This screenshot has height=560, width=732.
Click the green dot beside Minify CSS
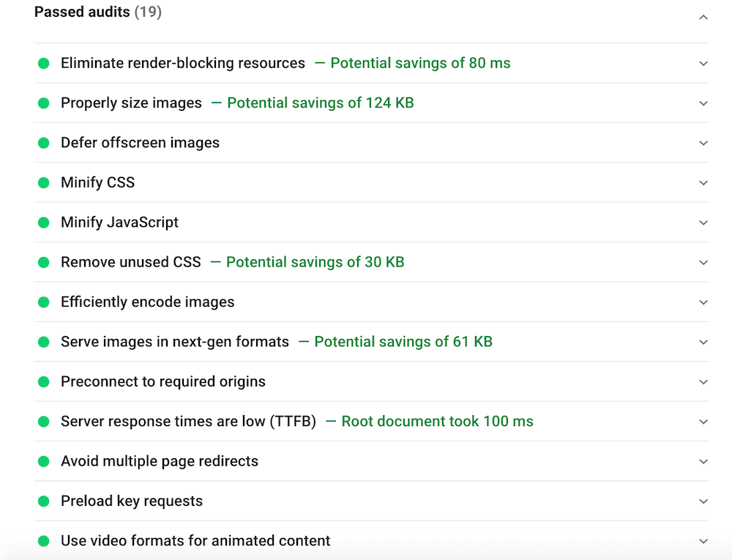[x=44, y=183]
